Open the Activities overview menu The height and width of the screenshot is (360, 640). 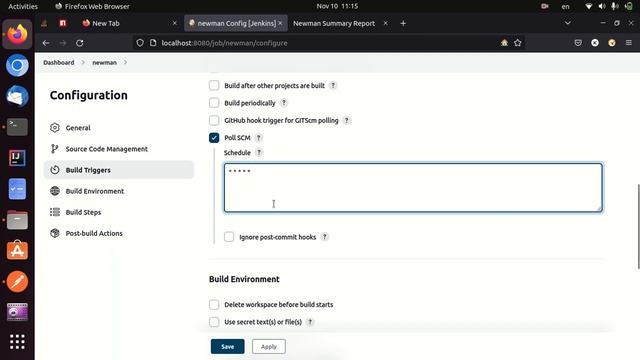point(23,6)
